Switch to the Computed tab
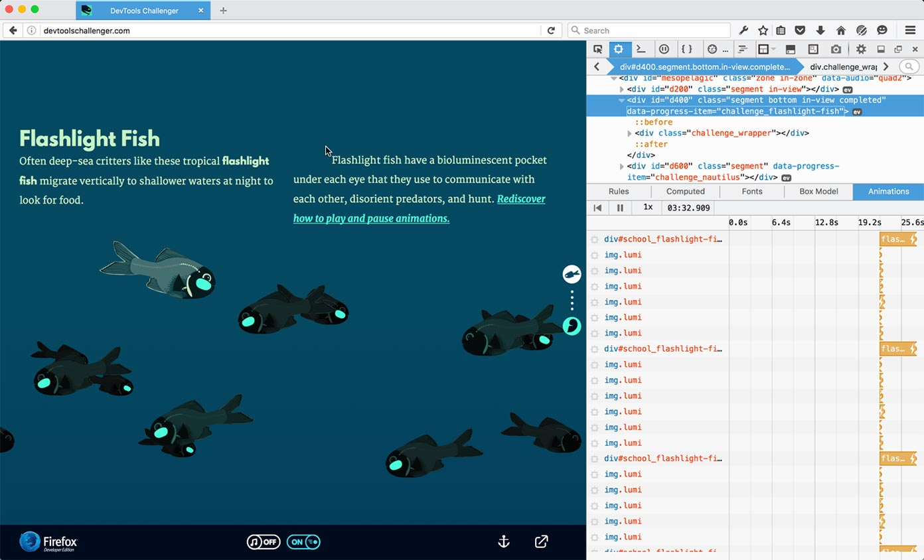The image size is (924, 560). pos(685,191)
